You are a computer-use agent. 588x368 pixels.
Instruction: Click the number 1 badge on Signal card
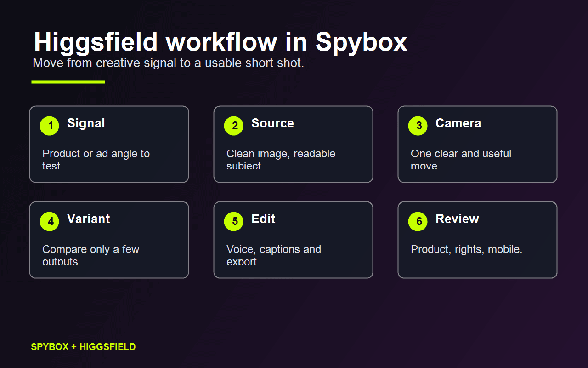(50, 126)
